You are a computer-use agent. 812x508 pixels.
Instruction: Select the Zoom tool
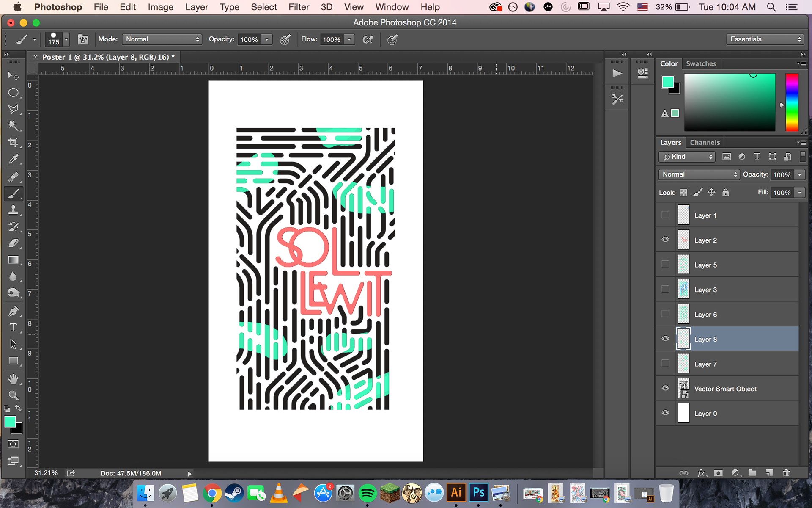pyautogui.click(x=13, y=395)
